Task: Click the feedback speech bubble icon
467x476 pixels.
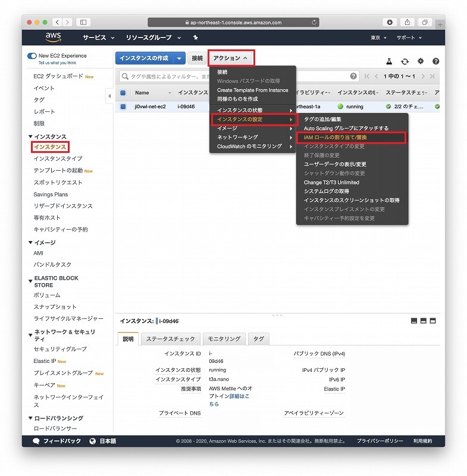Action: pos(36,441)
